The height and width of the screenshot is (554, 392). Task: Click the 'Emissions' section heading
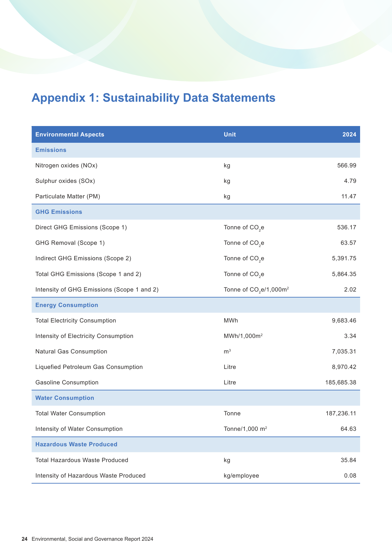point(51,150)
